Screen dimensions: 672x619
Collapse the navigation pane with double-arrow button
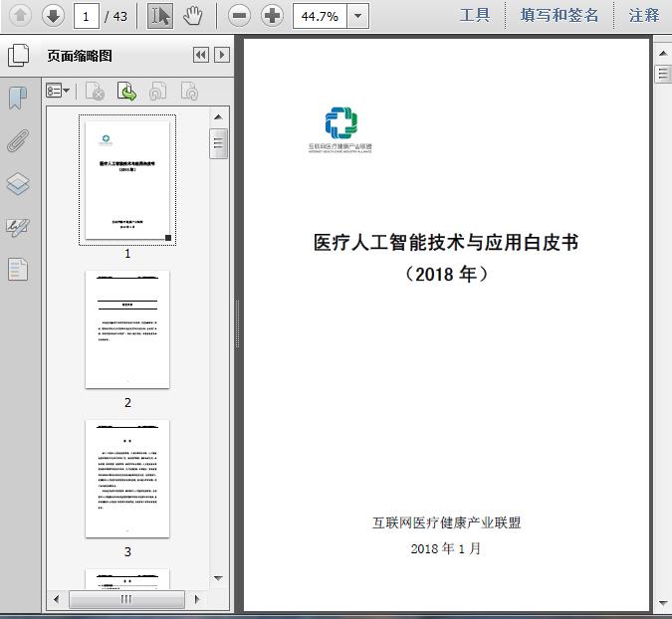click(201, 55)
